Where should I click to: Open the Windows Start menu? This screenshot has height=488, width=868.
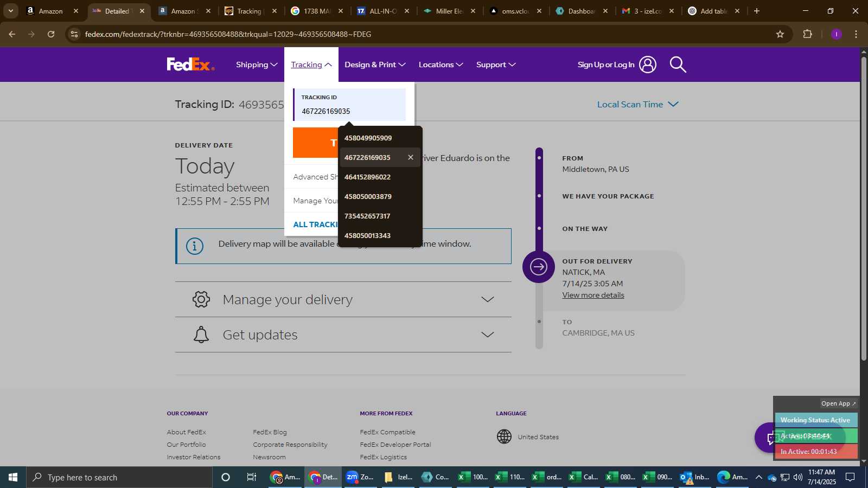pos(13,477)
